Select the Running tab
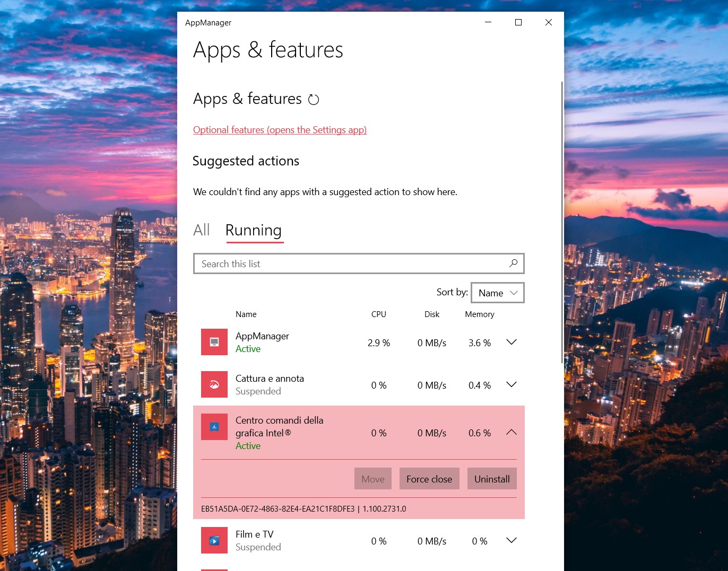Viewport: 728px width, 571px height. (x=254, y=231)
